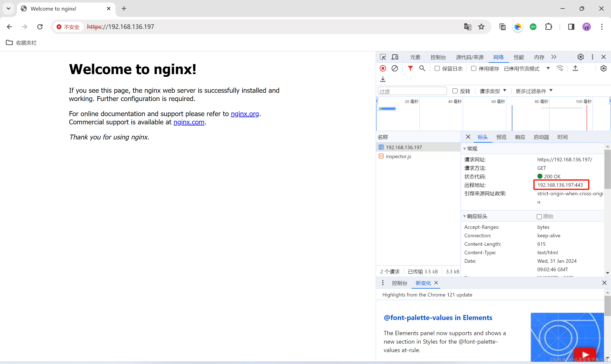Go back to previous page
This screenshot has height=364, width=611.
pyautogui.click(x=9, y=27)
